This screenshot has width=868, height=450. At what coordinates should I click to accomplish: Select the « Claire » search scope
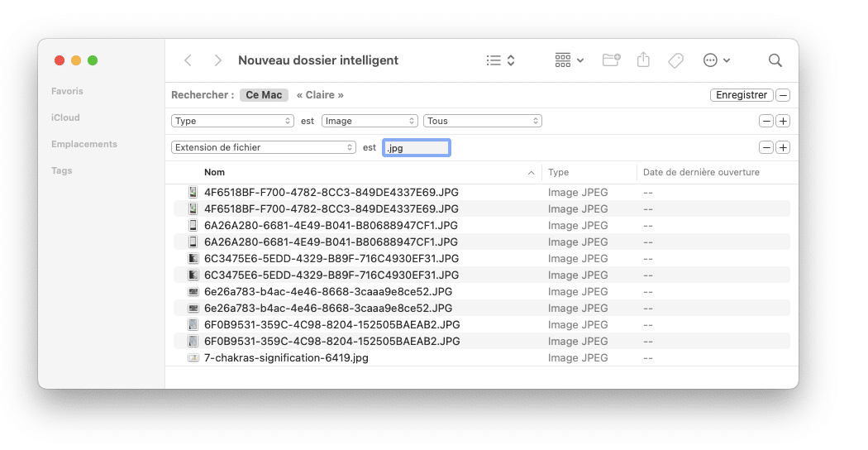(x=320, y=95)
